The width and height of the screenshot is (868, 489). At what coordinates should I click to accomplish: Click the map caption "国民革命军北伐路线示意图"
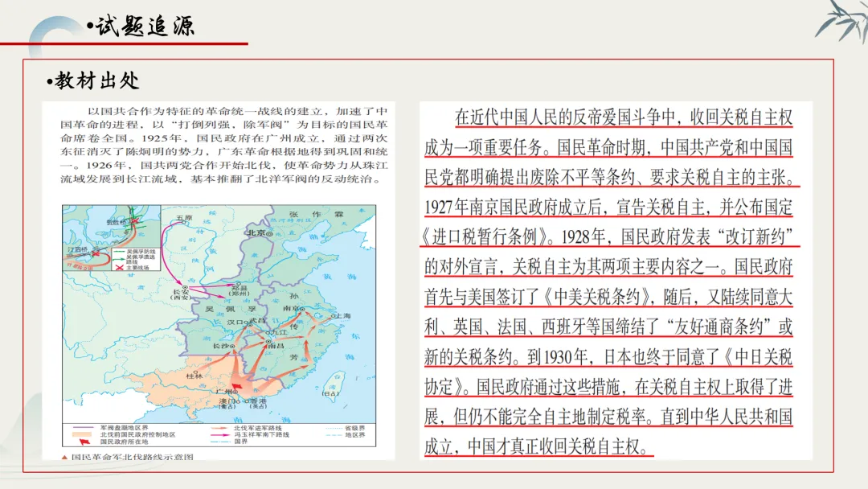coord(133,457)
